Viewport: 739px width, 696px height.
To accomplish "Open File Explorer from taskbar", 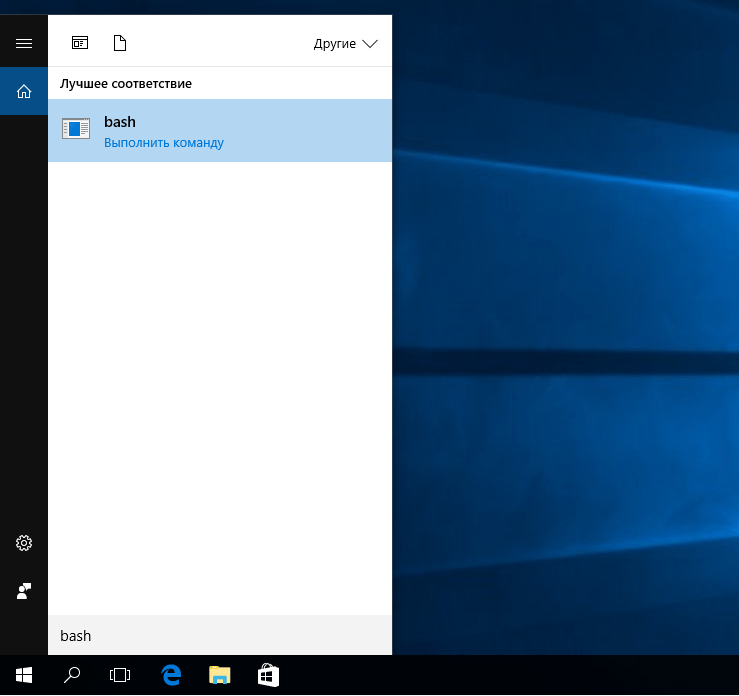I will pyautogui.click(x=220, y=675).
